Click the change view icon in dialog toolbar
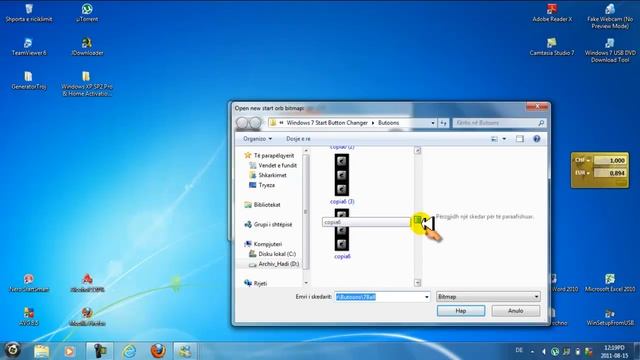 tap(494, 139)
